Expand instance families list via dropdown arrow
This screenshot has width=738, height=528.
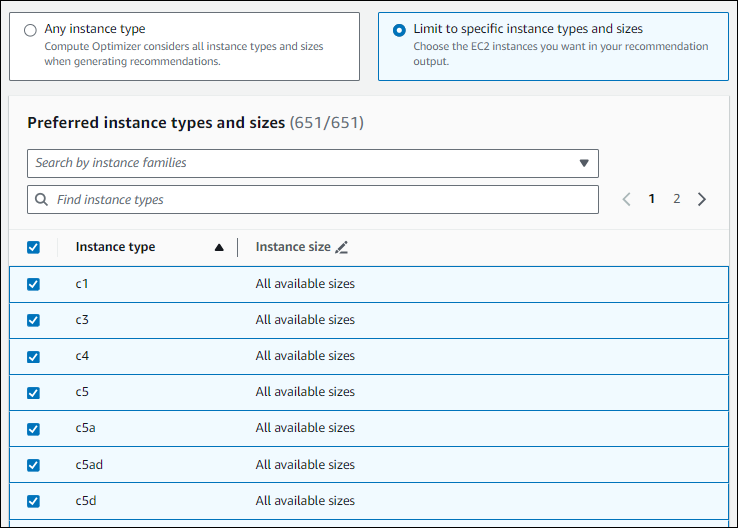click(x=584, y=163)
